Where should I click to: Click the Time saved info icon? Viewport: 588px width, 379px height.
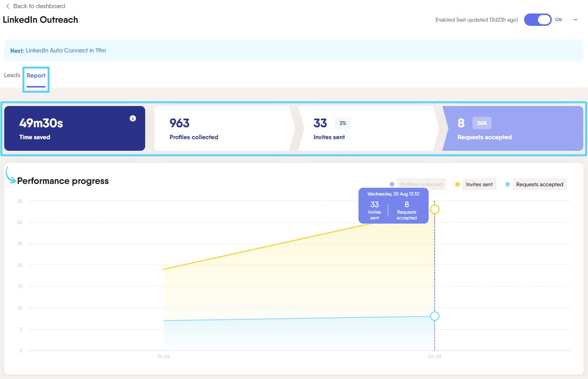tap(133, 118)
